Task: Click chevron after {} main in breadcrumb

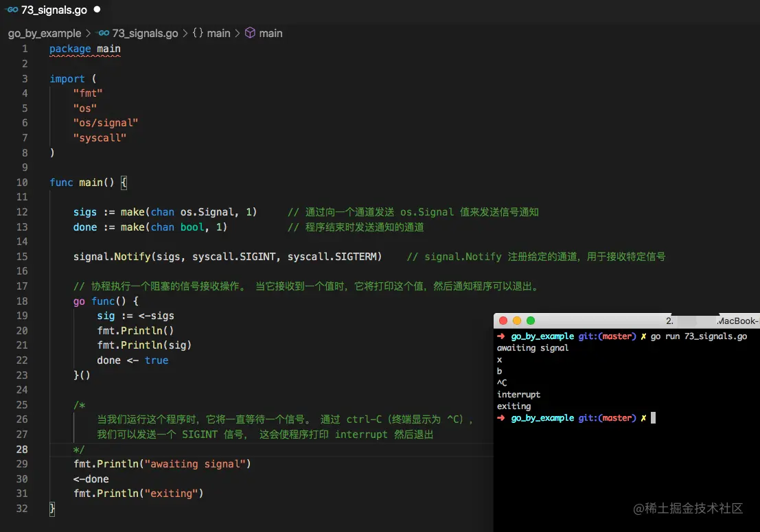Action: pyautogui.click(x=238, y=34)
